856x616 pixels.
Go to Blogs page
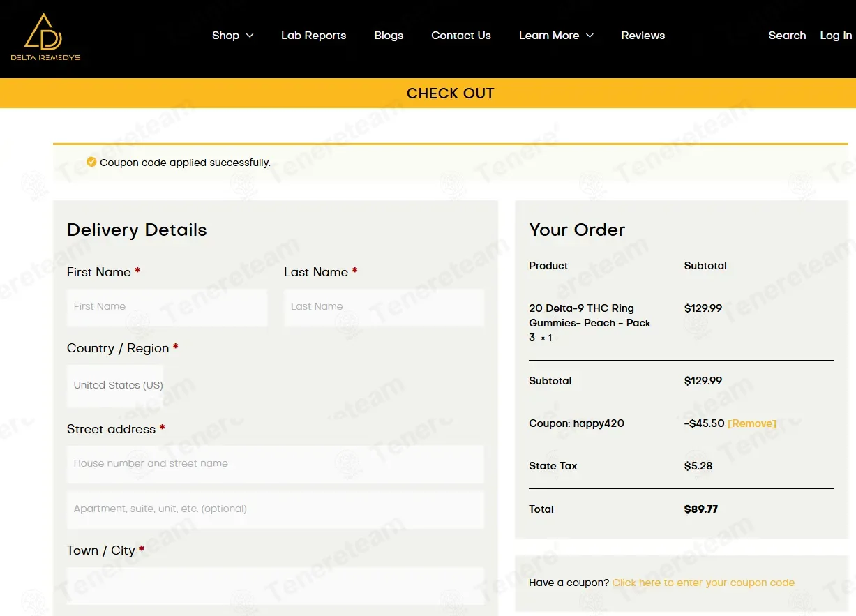[x=389, y=36]
